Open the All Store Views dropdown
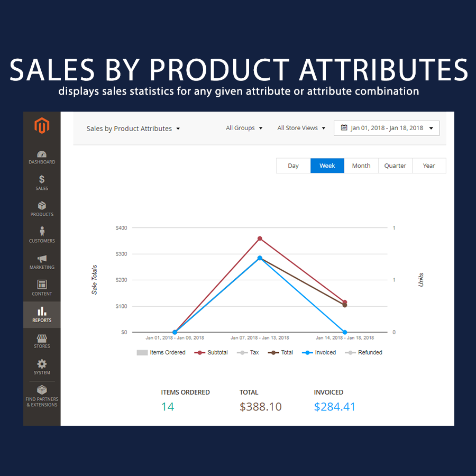 pyautogui.click(x=301, y=128)
